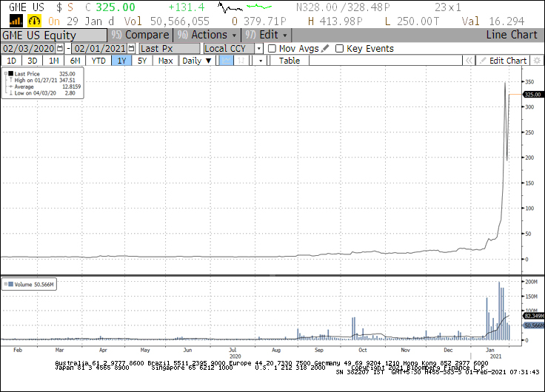Click the High on 01/27/21 legend row
The height and width of the screenshot is (392, 545).
tap(42, 80)
